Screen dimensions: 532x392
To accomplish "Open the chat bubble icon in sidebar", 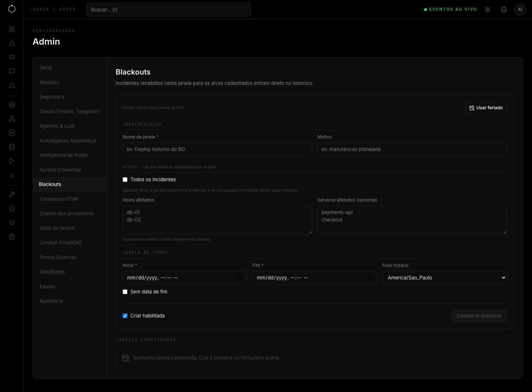I will point(12,71).
